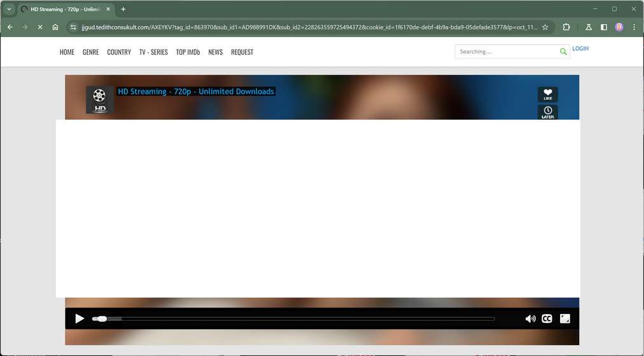Open the profile avatar menu
644x356 pixels.
[x=619, y=27]
